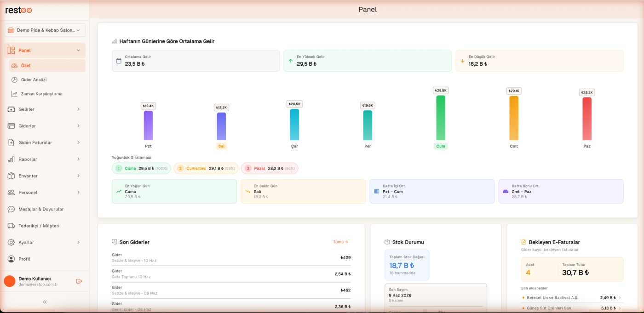
Task: Select the Özet menu item
Action: pos(47,66)
